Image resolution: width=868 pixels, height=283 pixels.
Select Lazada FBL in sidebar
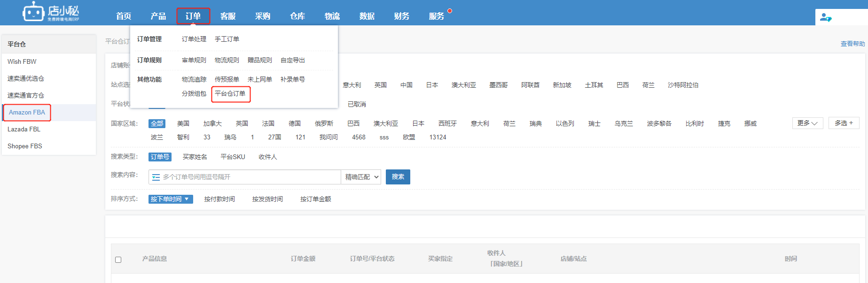[24, 129]
